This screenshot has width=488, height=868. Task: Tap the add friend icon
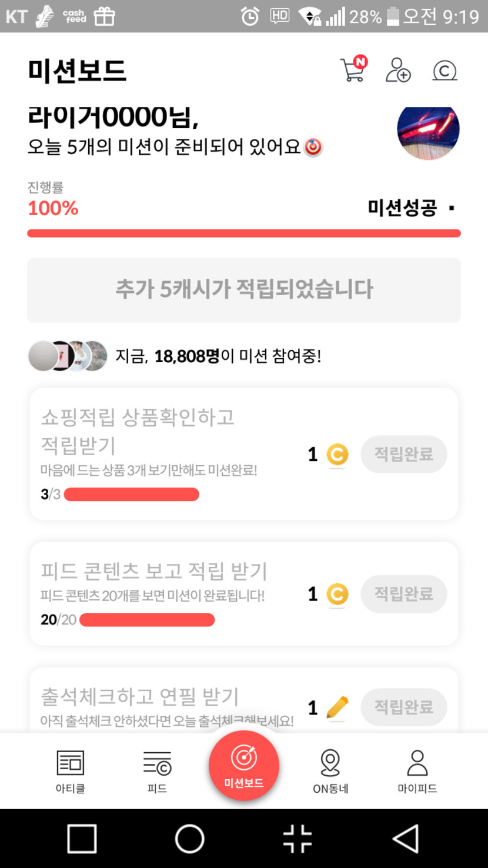(398, 71)
